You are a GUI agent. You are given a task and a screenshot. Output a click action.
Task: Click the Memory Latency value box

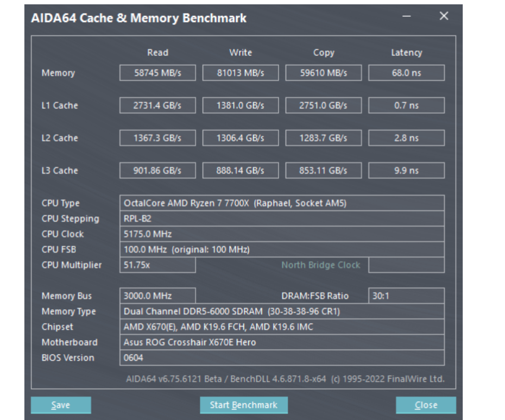pos(406,73)
